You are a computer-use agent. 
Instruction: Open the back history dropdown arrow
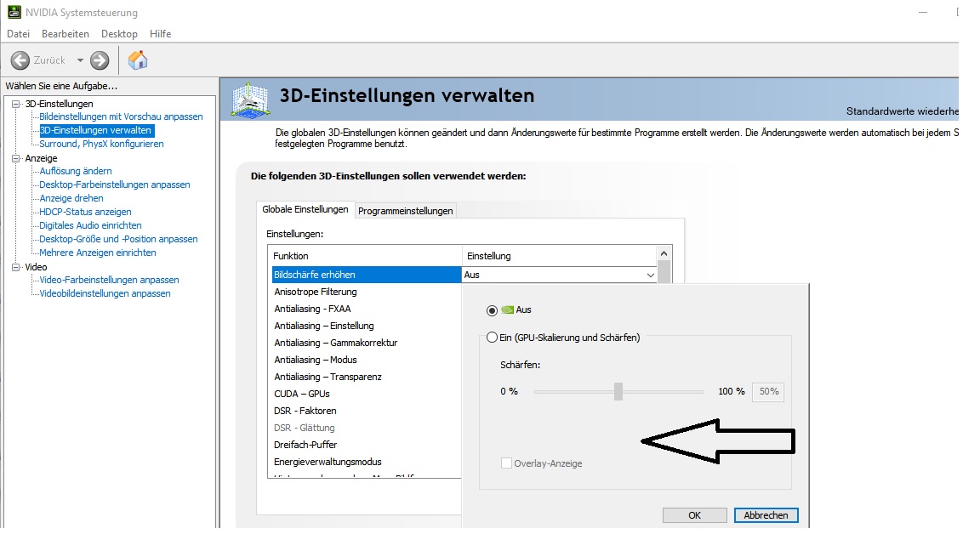coord(80,60)
